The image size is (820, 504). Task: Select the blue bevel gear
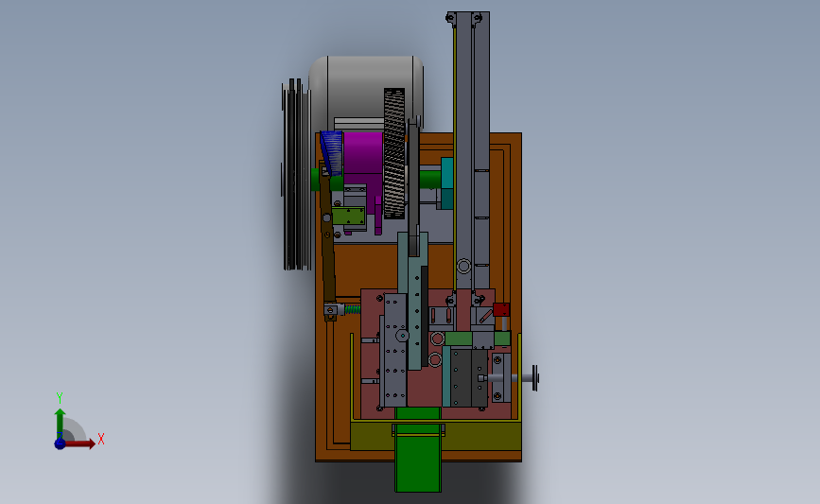[x=332, y=151]
